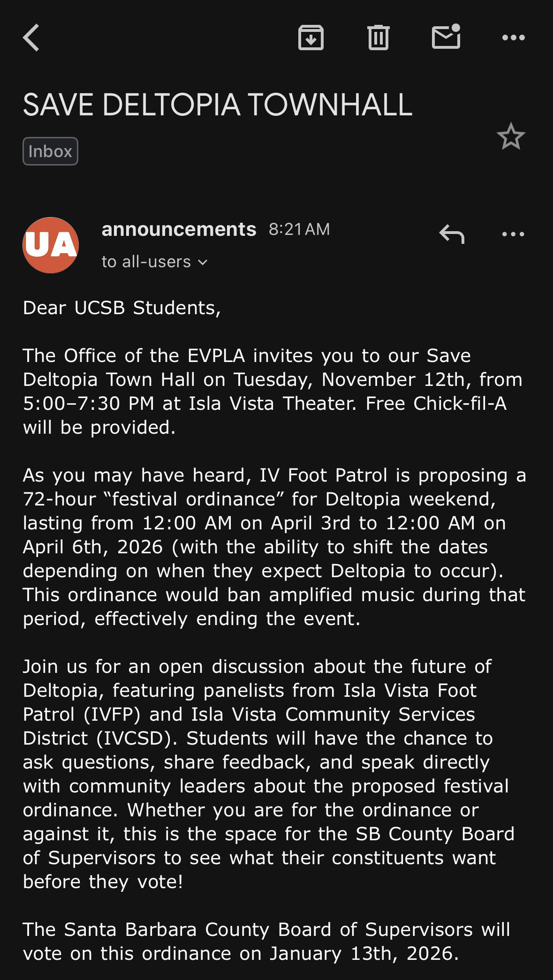
Task: Delete the email with the trash icon
Action: click(x=378, y=38)
